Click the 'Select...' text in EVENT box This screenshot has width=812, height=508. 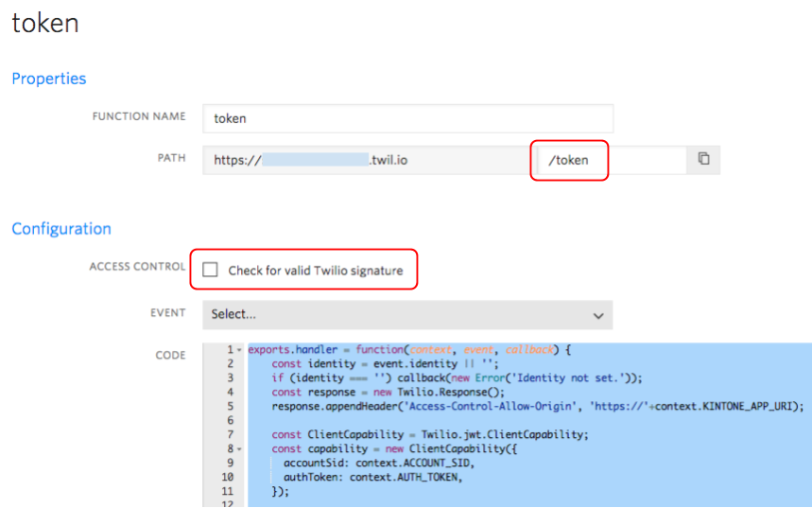(233, 314)
